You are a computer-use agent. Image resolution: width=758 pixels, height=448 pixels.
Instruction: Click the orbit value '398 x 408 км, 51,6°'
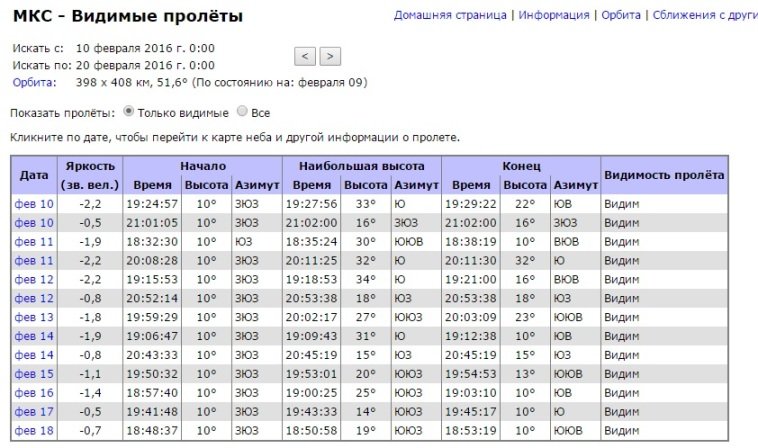tap(131, 82)
